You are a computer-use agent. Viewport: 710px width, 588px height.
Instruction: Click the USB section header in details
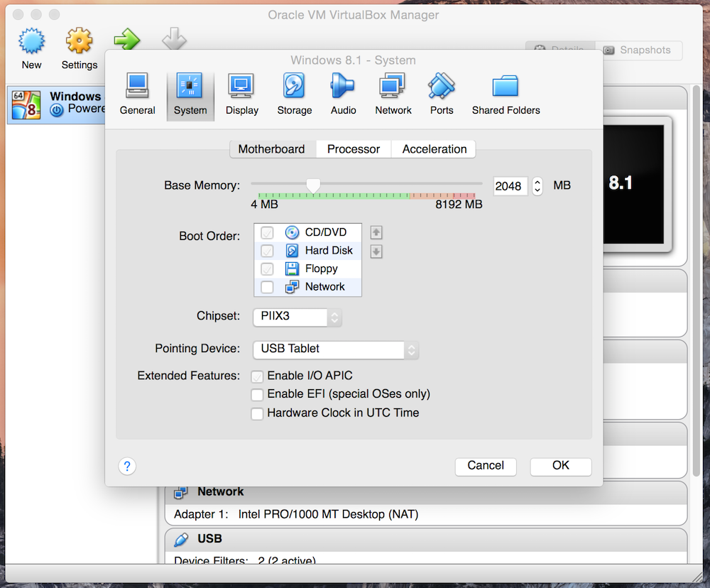coord(425,539)
